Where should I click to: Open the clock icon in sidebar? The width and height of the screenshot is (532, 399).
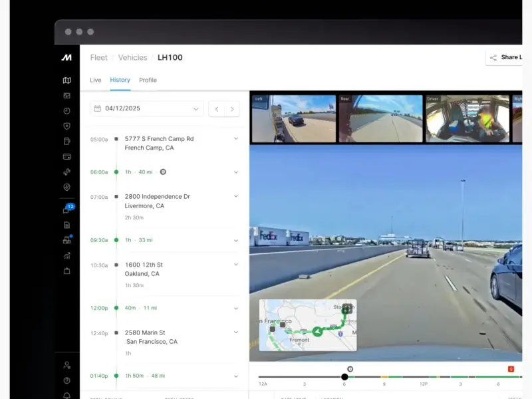tap(66, 111)
